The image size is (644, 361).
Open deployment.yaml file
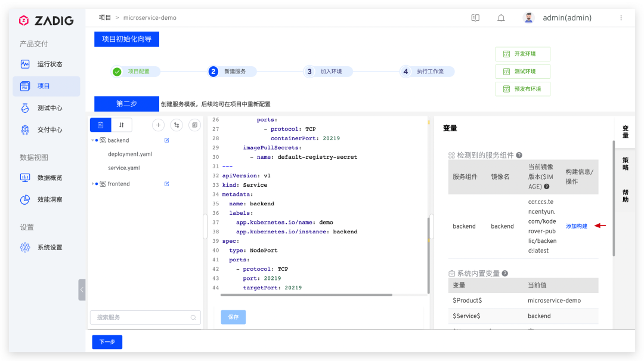130,154
